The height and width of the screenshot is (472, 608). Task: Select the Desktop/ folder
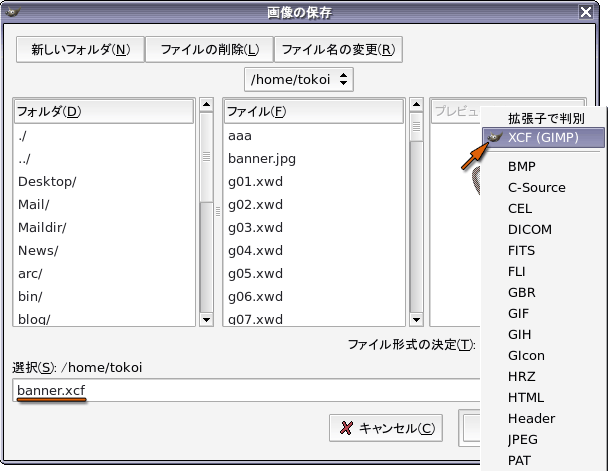point(104,182)
